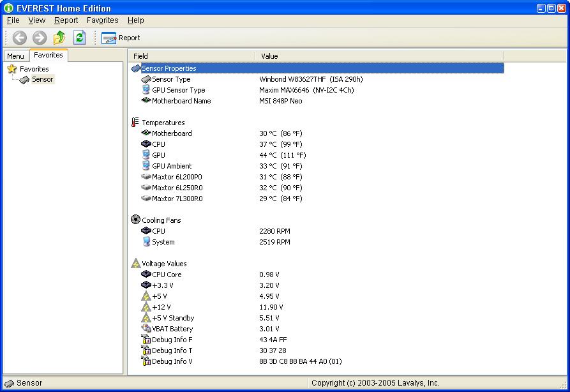
Task: Open the Report wizard button
Action: 121,38
